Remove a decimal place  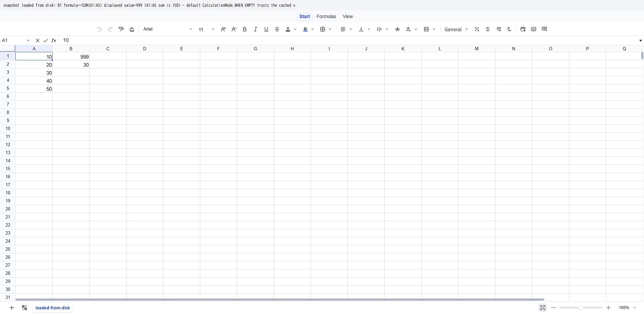(509, 29)
